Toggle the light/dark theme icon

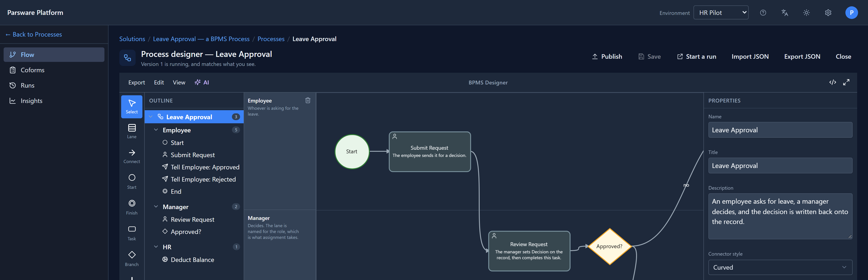tap(806, 13)
